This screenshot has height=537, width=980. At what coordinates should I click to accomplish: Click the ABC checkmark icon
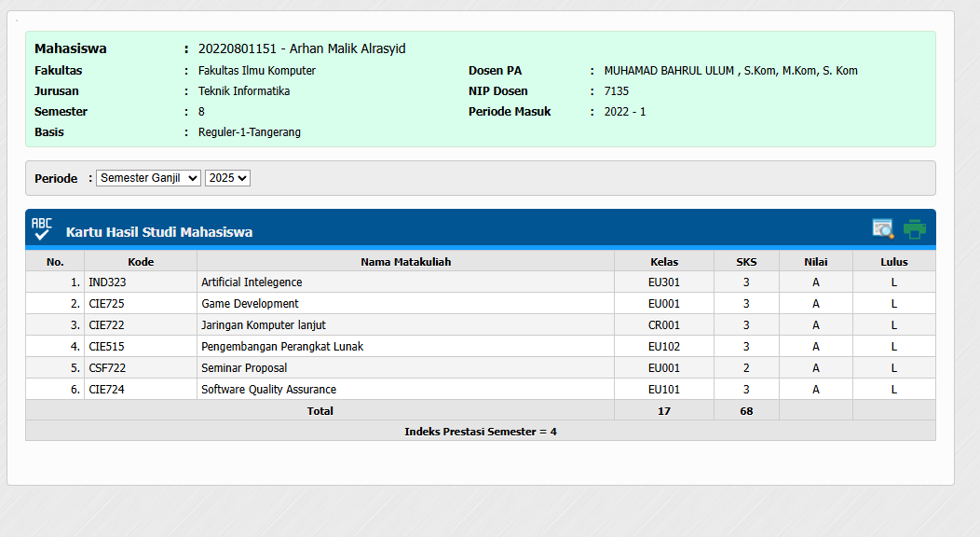[42, 229]
